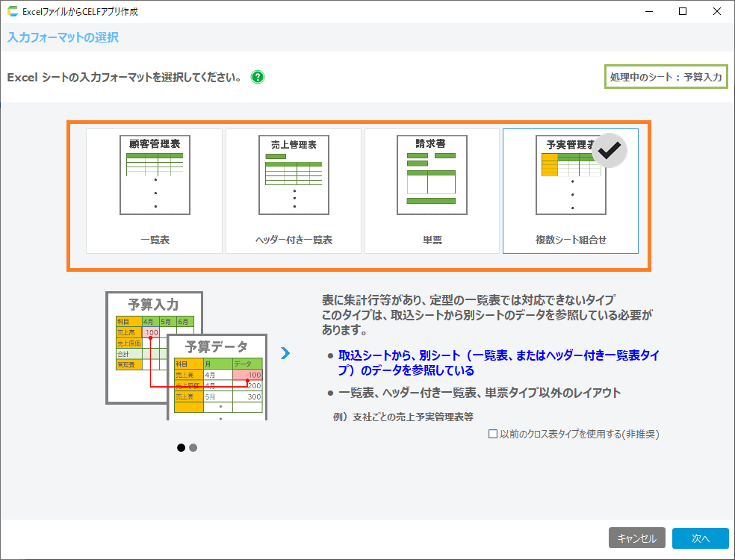Viewport: 735px width, 560px height.
Task: Click the green help question mark icon
Action: click(x=258, y=77)
